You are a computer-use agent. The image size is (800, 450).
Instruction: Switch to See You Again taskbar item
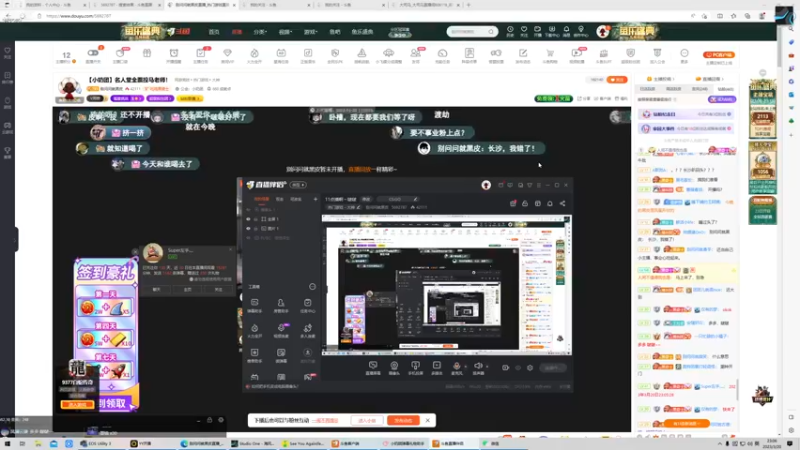[304, 444]
